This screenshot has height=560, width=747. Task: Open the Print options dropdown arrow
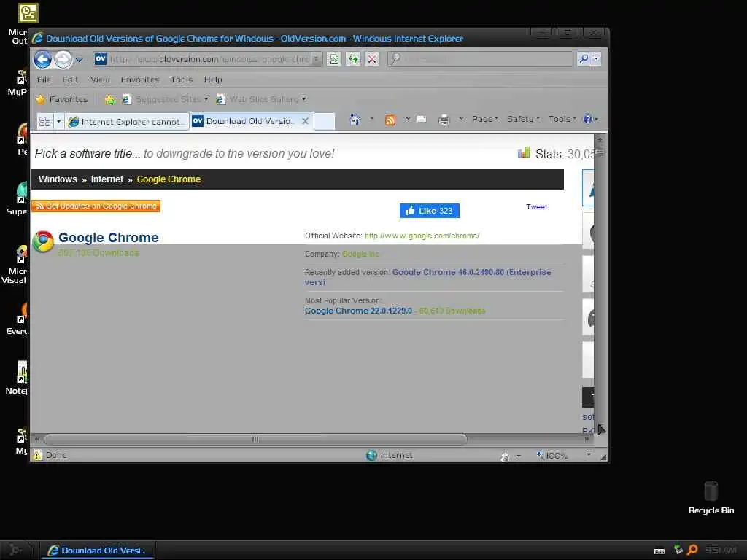point(461,119)
